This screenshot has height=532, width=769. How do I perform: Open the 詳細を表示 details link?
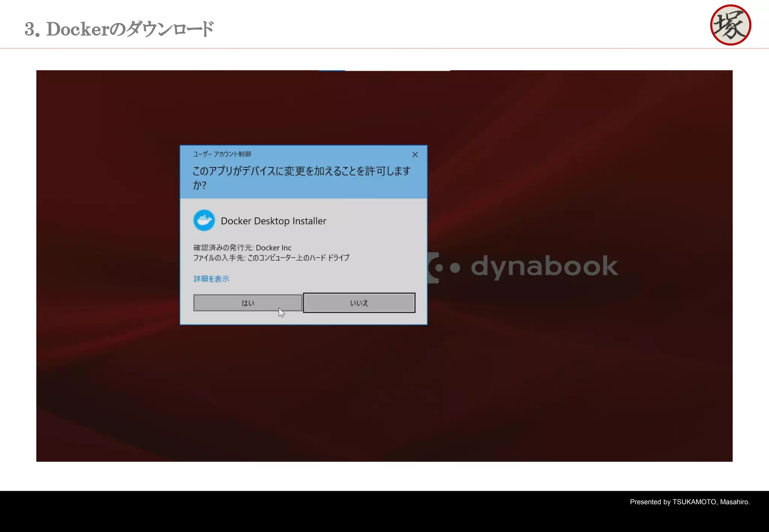(211, 279)
